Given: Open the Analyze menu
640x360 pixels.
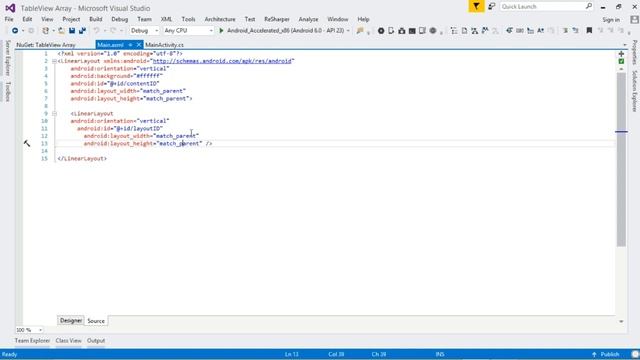Looking at the screenshot, I should click(x=308, y=19).
